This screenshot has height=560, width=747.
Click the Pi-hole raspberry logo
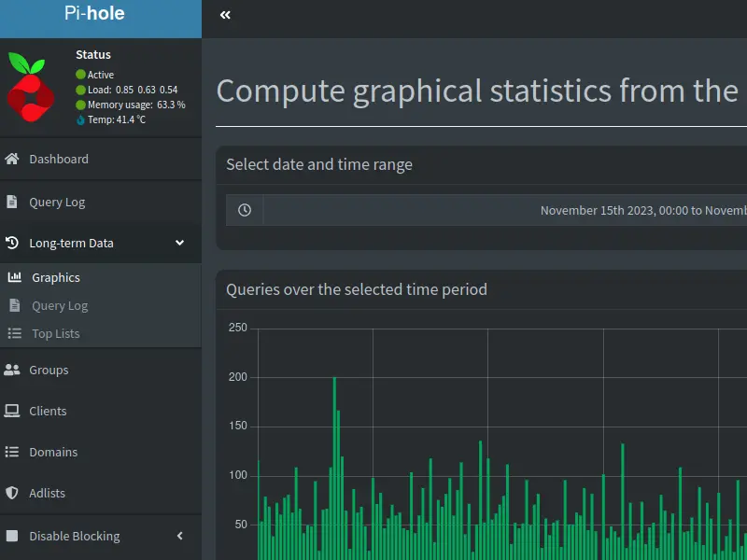click(31, 88)
